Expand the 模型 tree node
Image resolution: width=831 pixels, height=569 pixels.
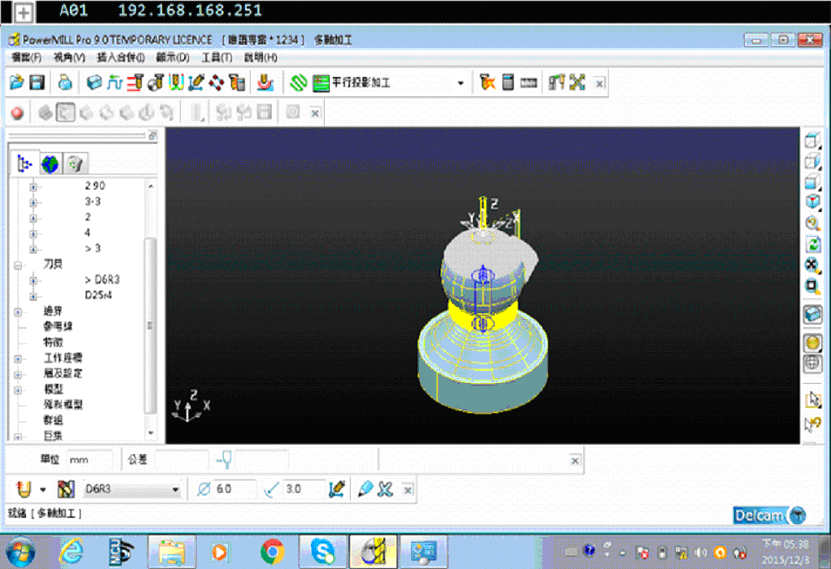point(18,389)
